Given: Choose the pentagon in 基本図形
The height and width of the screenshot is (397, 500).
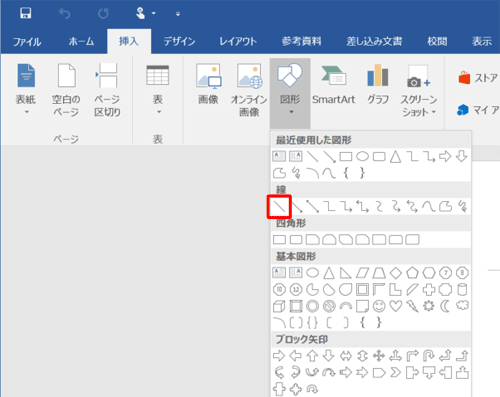Looking at the screenshot, I should pyautogui.click(x=412, y=273).
